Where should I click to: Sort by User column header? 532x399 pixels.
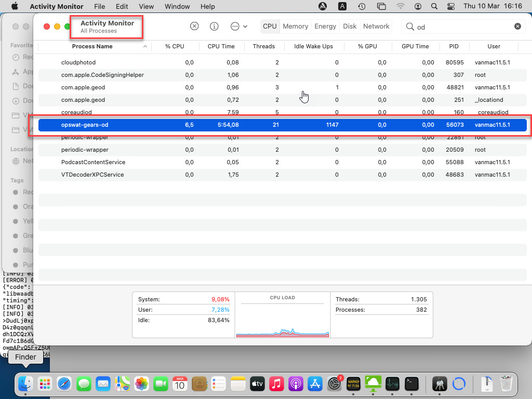[494, 46]
